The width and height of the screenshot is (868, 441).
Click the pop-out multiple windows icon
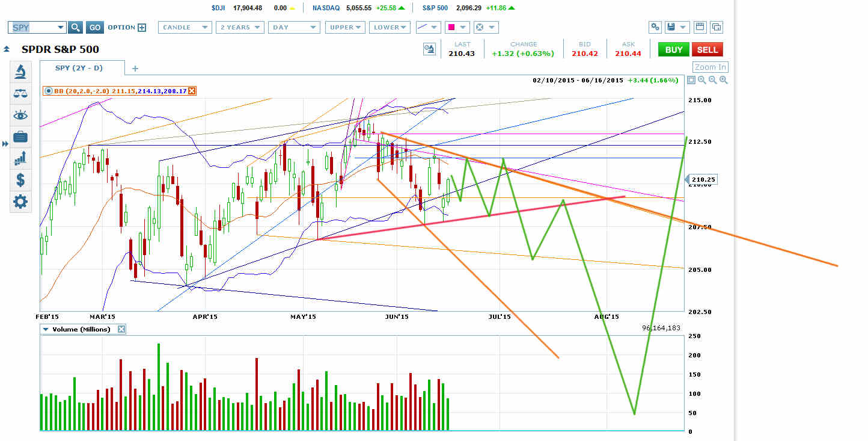(716, 27)
